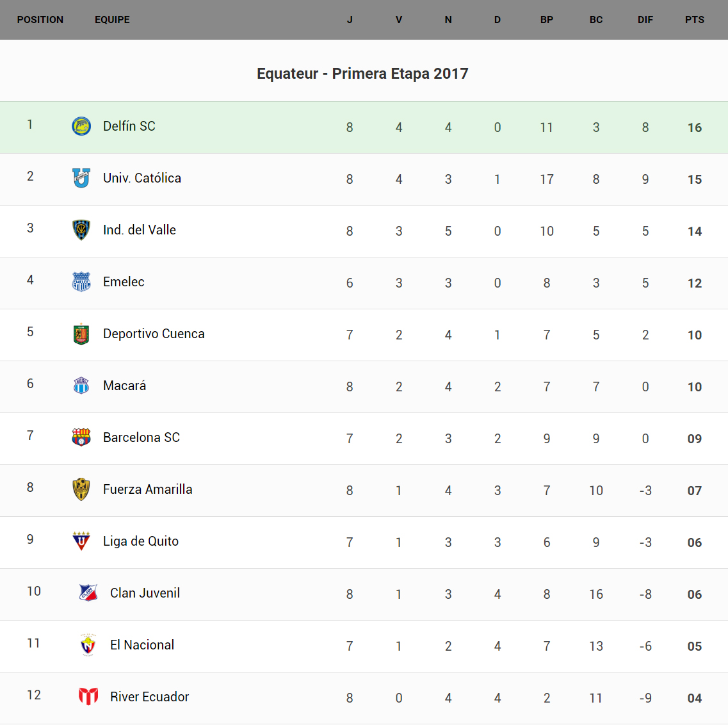Image resolution: width=728 pixels, height=725 pixels.
Task: Click the Barcelona SC crest icon
Action: click(81, 437)
